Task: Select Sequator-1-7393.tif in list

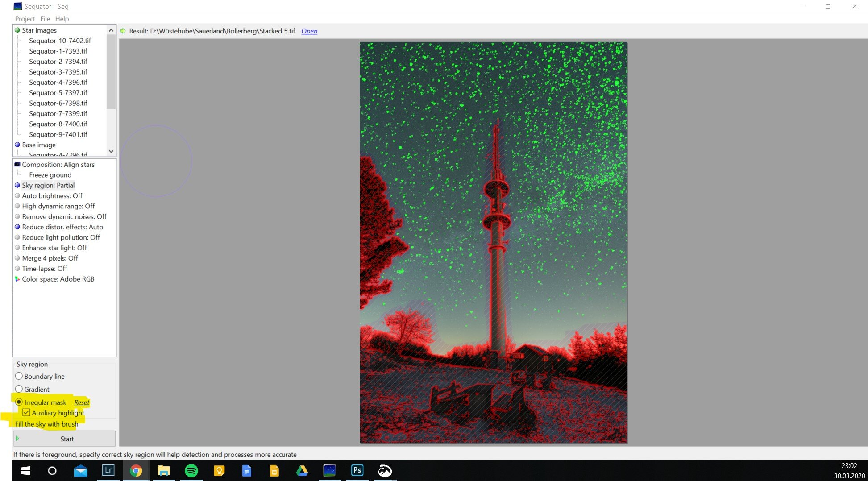Action: (58, 51)
